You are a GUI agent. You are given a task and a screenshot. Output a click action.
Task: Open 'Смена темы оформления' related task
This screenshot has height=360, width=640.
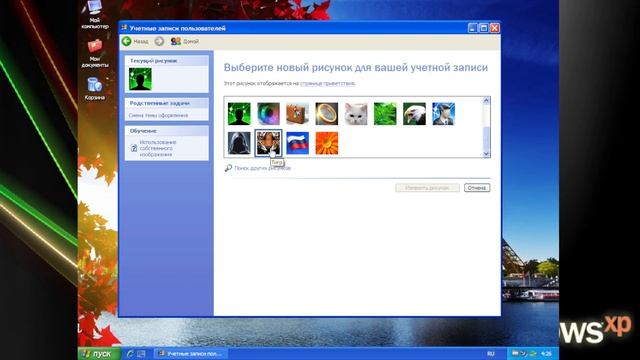point(158,116)
